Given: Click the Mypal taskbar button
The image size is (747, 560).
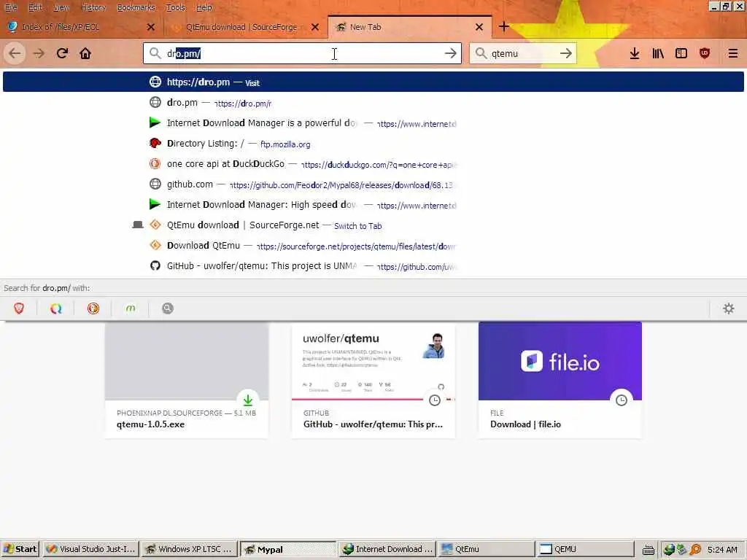Looking at the screenshot, I should click(288, 549).
